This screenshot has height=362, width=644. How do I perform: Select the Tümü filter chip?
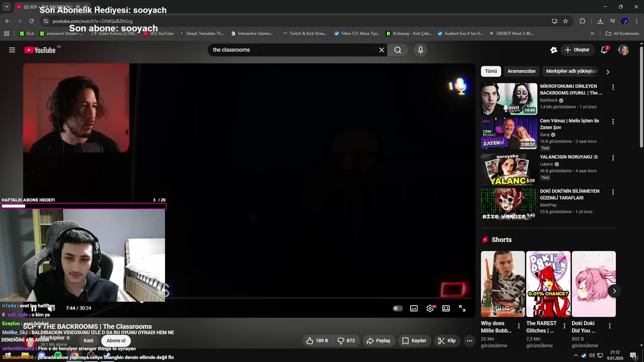coord(491,71)
